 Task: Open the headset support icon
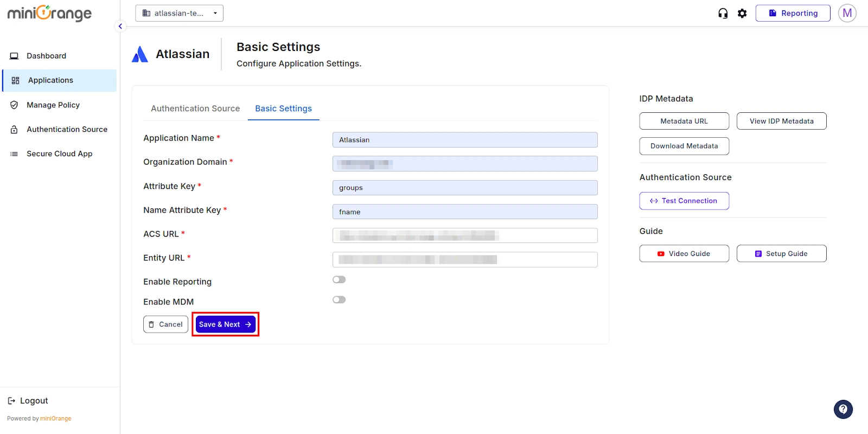723,14
